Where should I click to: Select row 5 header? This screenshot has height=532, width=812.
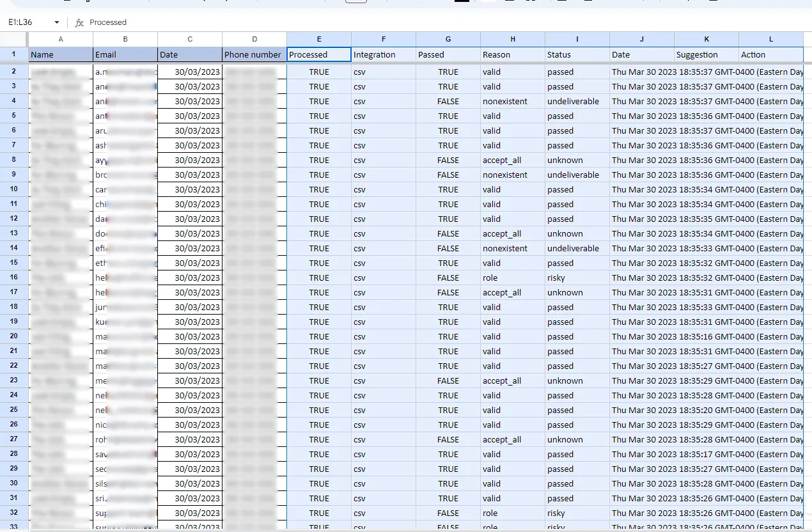click(x=14, y=116)
